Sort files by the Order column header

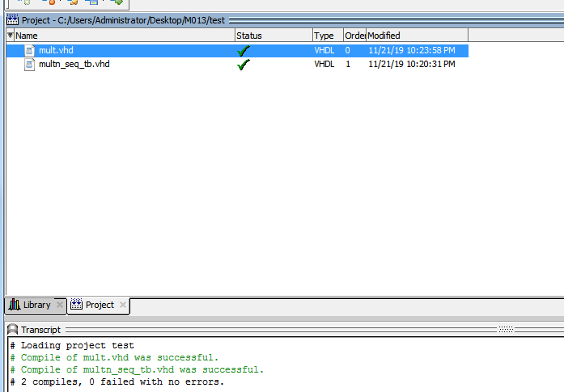click(x=354, y=36)
